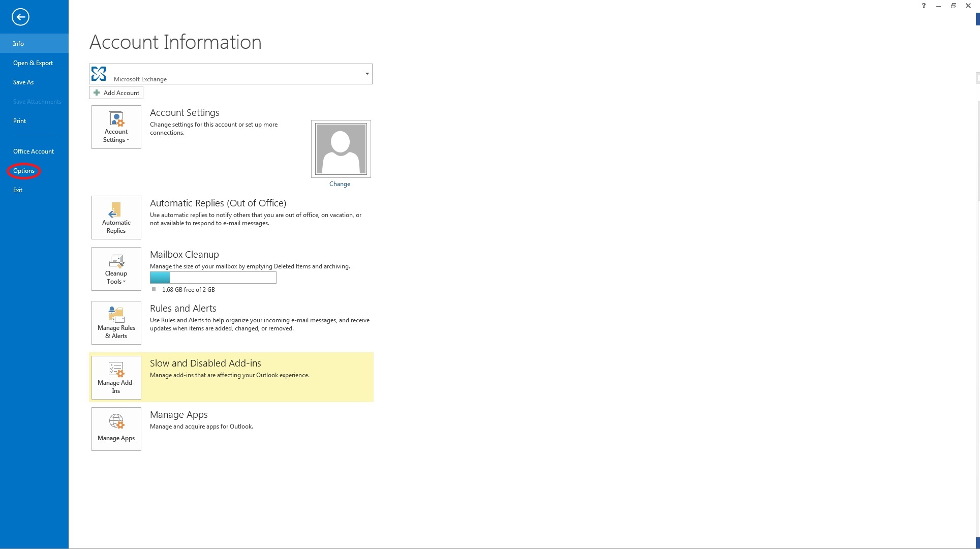
Task: Click the Help question mark icon
Action: pyautogui.click(x=924, y=6)
